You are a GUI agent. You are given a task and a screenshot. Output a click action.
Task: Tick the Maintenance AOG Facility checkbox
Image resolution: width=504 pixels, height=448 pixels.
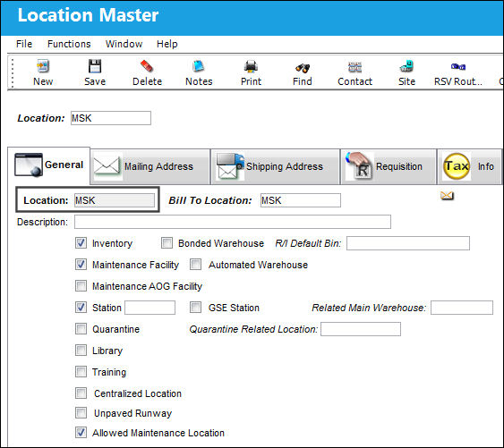pos(81,285)
